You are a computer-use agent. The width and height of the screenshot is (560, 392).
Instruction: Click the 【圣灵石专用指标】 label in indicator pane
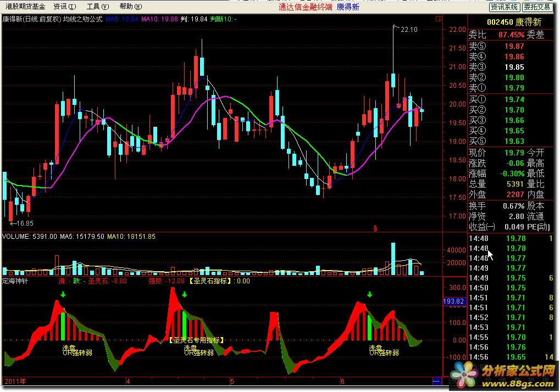coord(196,340)
